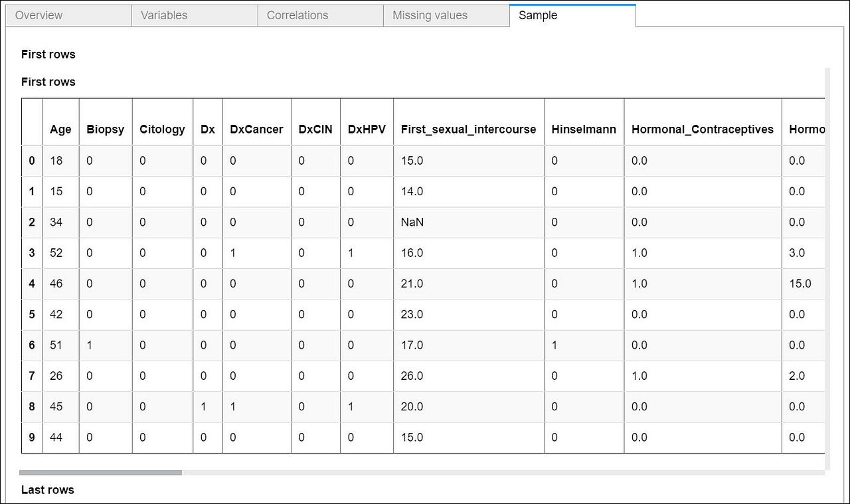Viewport: 850px width, 504px height.
Task: Click the Biopsy column header
Action: 105,129
